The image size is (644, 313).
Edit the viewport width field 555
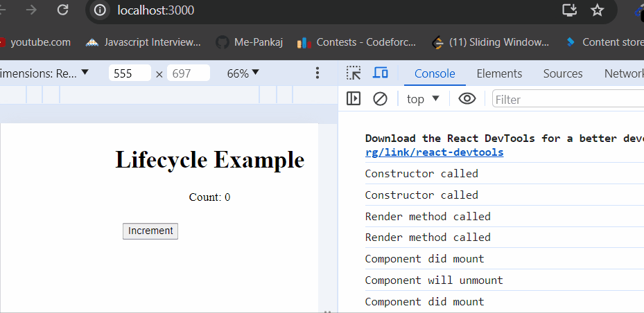130,73
